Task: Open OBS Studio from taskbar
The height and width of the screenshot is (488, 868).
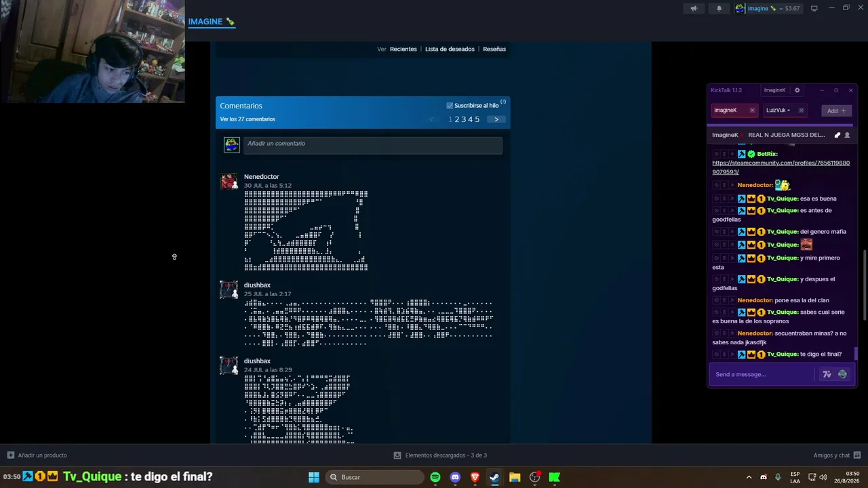Action: tap(534, 477)
